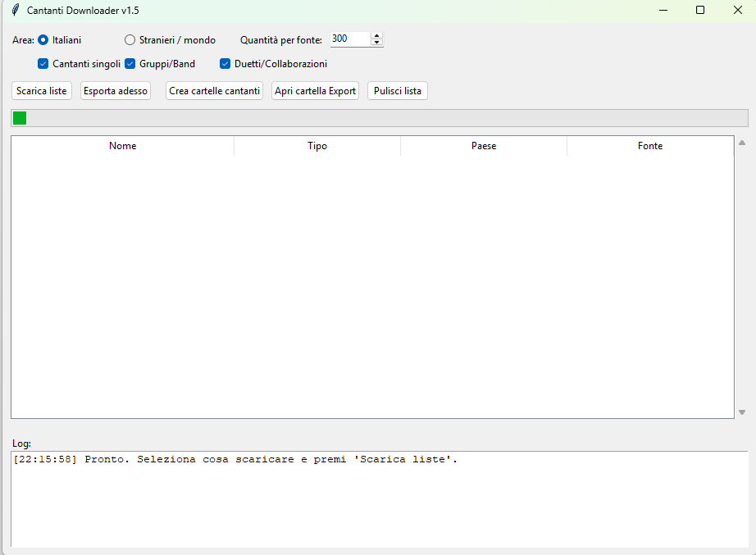
Task: Maximize the Cantanti Downloader window
Action: pos(700,10)
